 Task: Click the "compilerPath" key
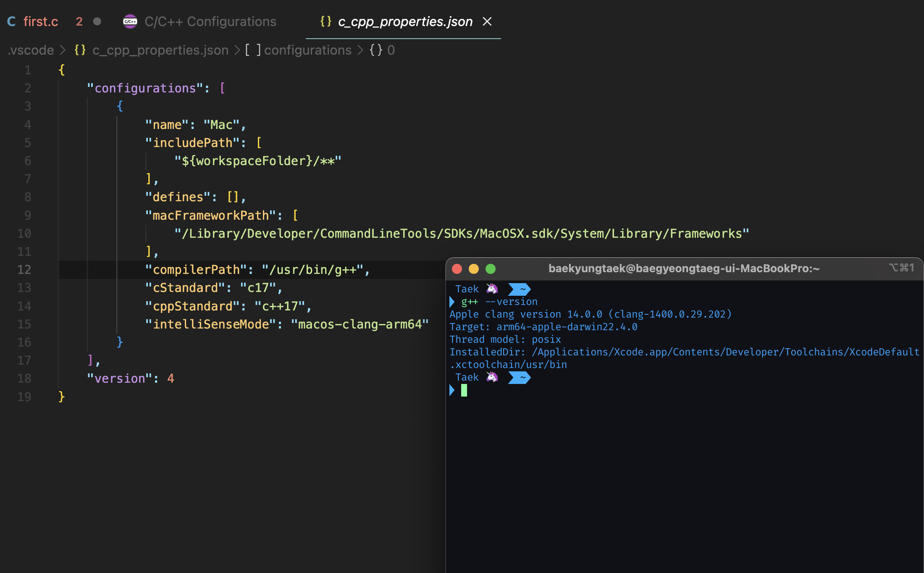tap(196, 270)
